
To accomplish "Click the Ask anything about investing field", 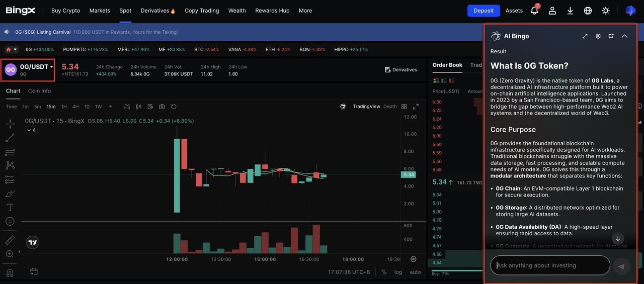I will pyautogui.click(x=550, y=265).
